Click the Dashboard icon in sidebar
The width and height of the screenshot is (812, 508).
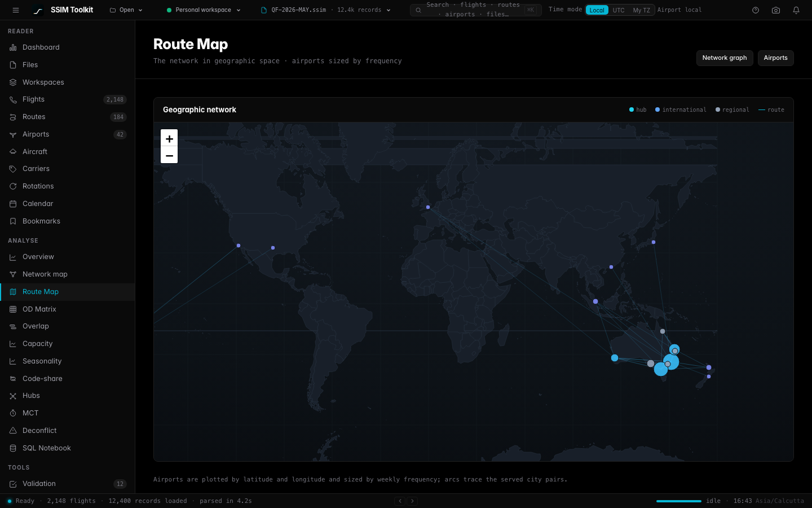[13, 47]
